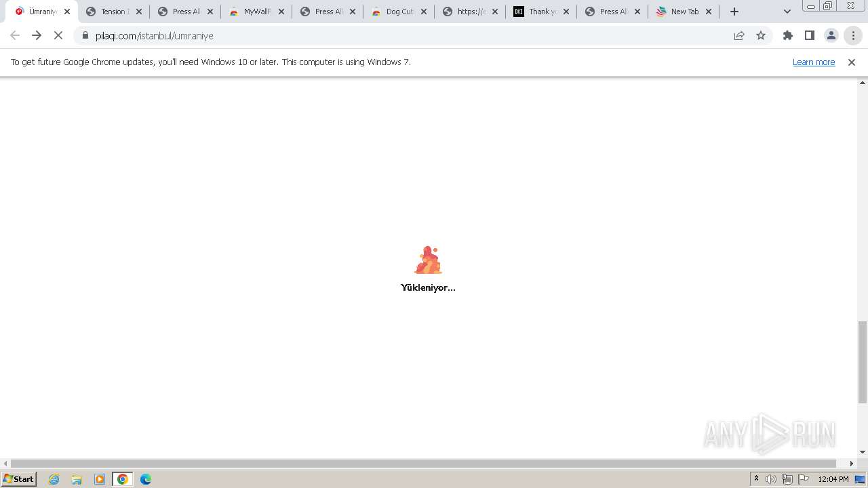Close the Thank you tab
This screenshot has width=868, height=488.
566,12
